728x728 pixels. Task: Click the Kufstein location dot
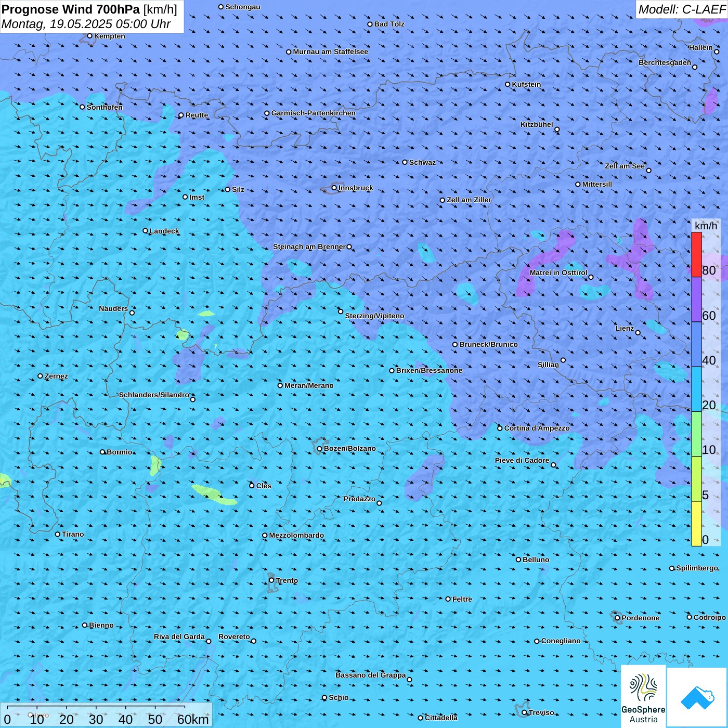(x=508, y=84)
